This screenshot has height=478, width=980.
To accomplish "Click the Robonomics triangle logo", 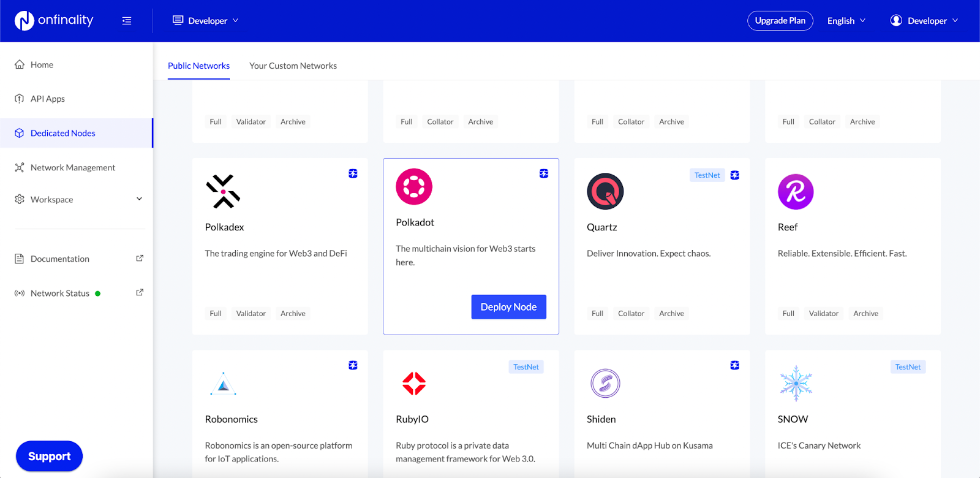I will [x=223, y=384].
